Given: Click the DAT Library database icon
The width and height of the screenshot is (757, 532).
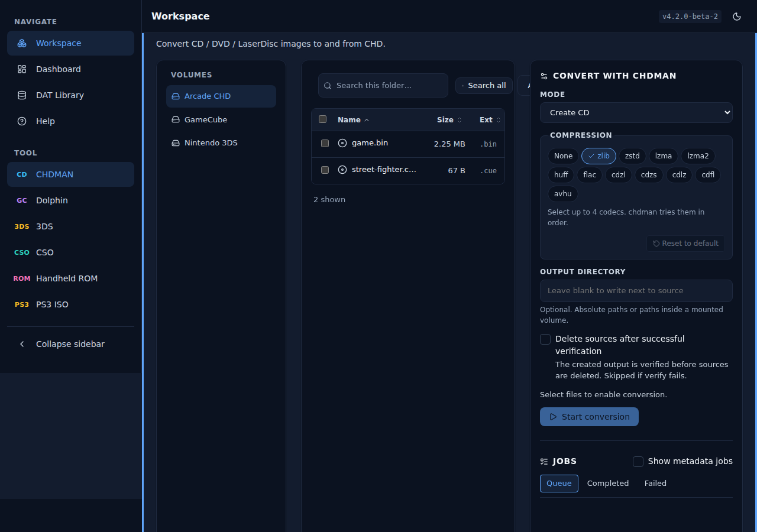Looking at the screenshot, I should (x=22, y=95).
